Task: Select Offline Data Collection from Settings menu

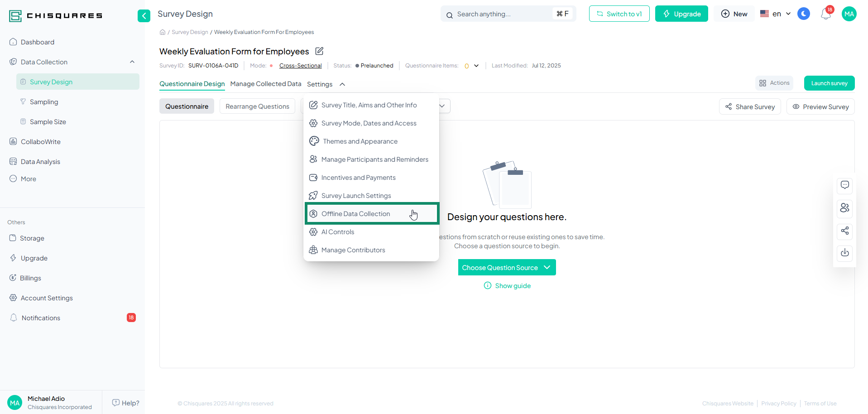Action: click(355, 214)
